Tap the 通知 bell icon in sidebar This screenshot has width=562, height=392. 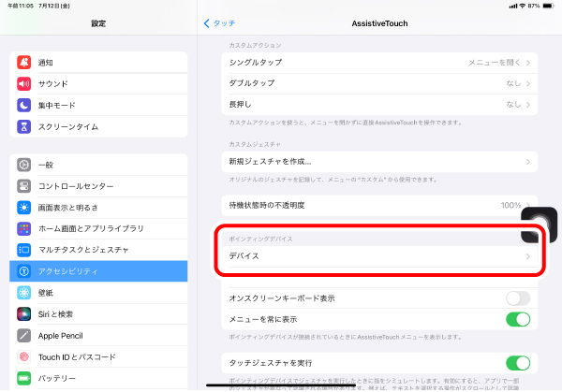(24, 63)
